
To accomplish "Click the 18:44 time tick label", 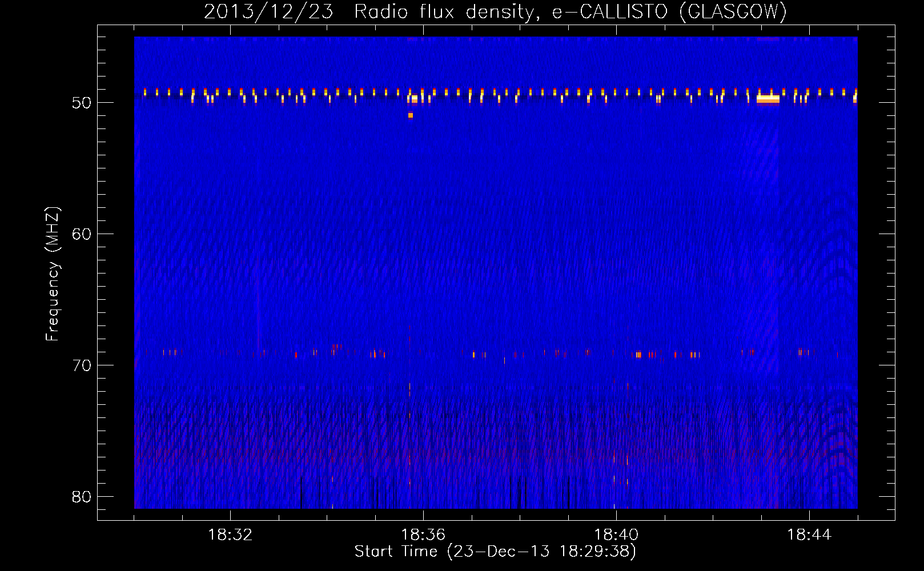I will pos(809,535).
